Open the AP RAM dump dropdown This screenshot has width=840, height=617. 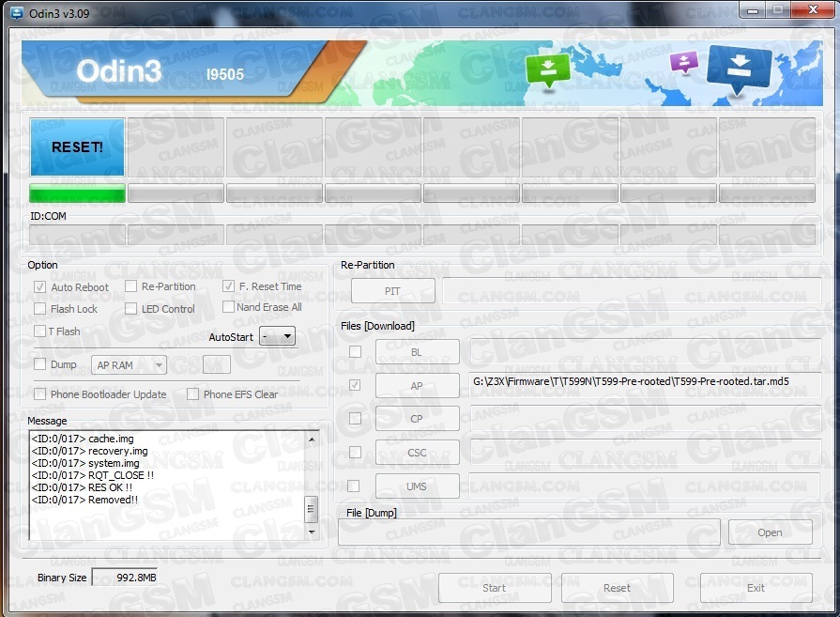coord(130,365)
